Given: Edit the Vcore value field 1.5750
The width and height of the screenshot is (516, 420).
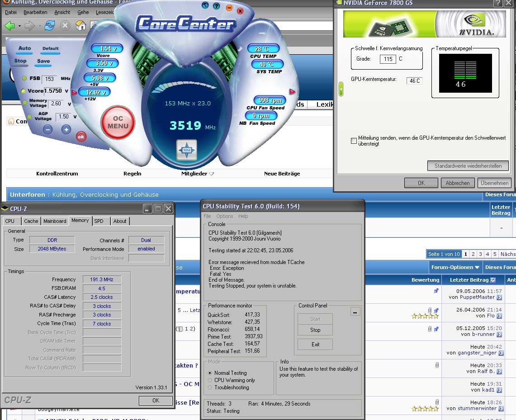Looking at the screenshot, I should click(x=53, y=91).
